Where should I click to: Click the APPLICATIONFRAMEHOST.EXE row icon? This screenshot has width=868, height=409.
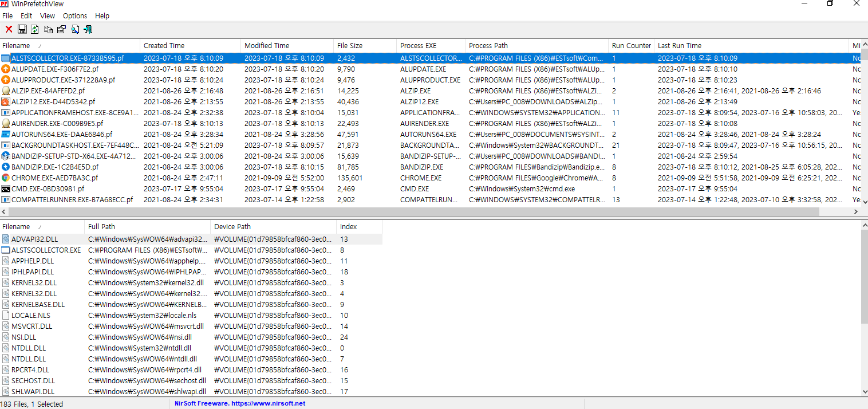point(6,113)
